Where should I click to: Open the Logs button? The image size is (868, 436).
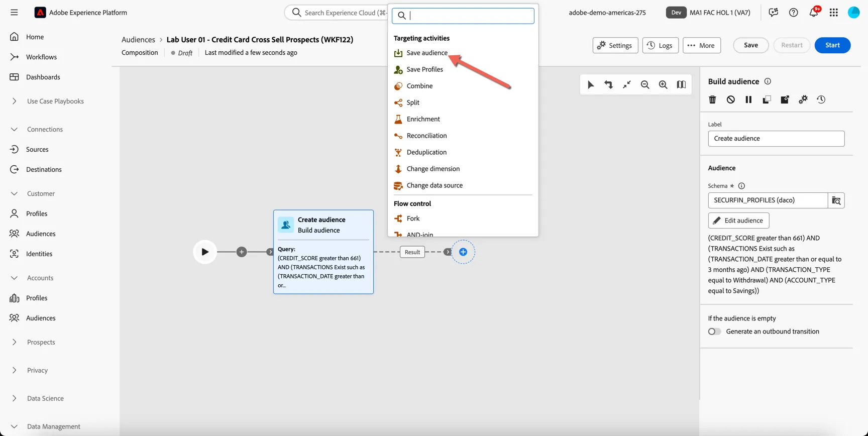pyautogui.click(x=660, y=45)
